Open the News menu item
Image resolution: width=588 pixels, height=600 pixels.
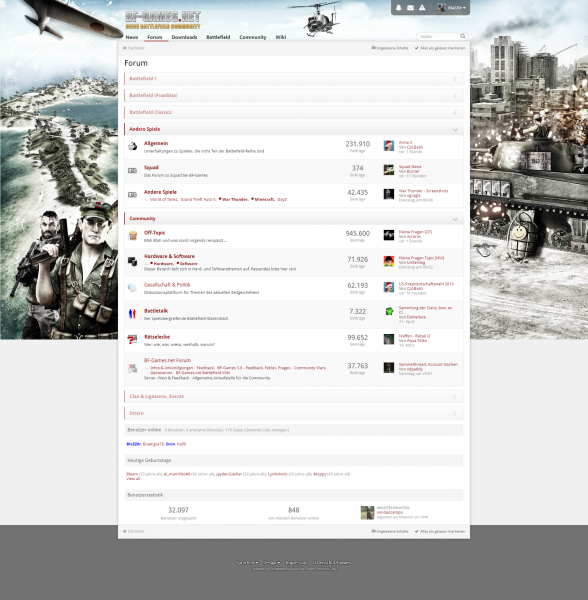(x=132, y=37)
